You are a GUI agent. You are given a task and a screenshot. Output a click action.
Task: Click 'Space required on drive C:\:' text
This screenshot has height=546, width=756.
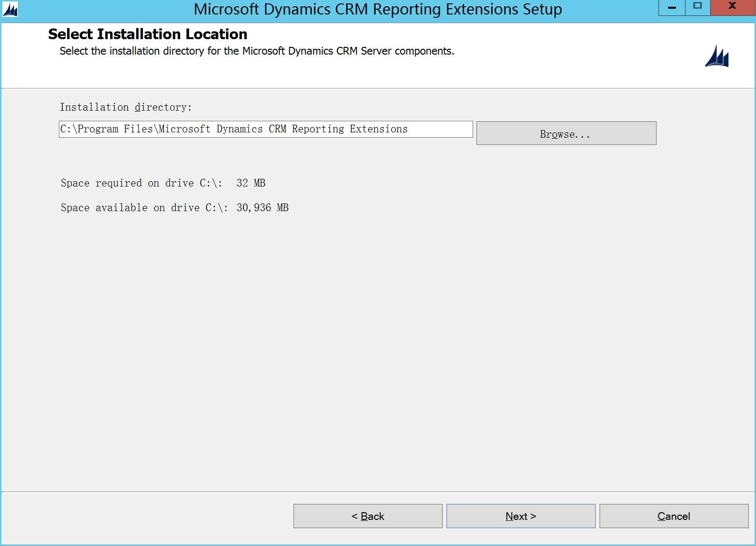tap(141, 183)
